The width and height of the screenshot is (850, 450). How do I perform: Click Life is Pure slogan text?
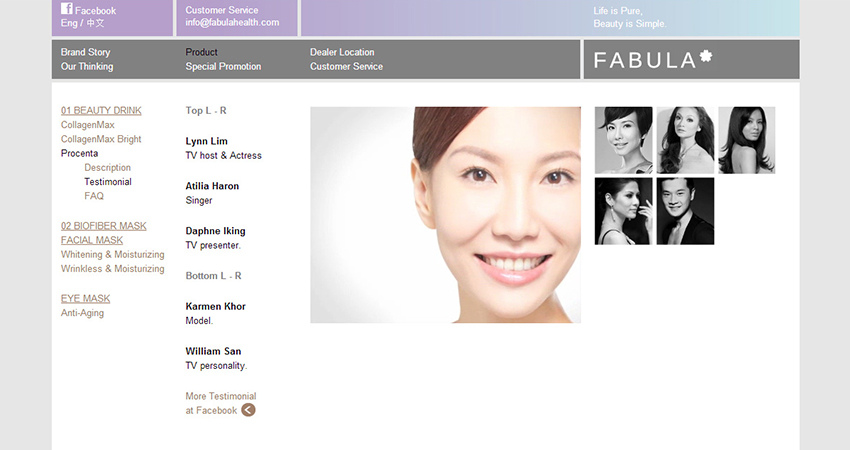(617, 11)
